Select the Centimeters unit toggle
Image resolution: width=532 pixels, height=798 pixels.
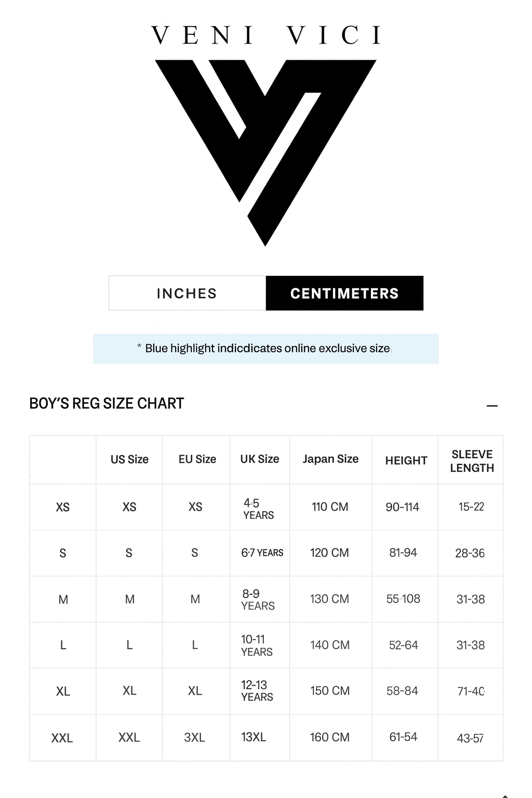(x=344, y=294)
